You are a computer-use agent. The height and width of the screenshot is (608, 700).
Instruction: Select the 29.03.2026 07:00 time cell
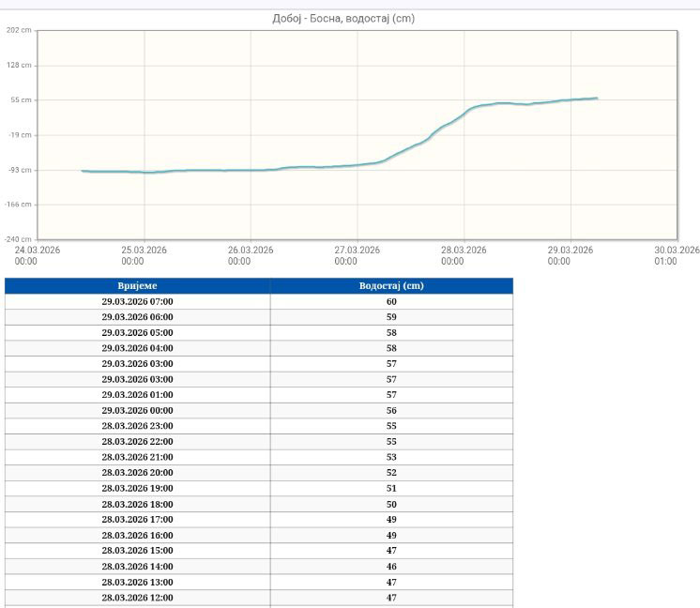[x=137, y=301]
